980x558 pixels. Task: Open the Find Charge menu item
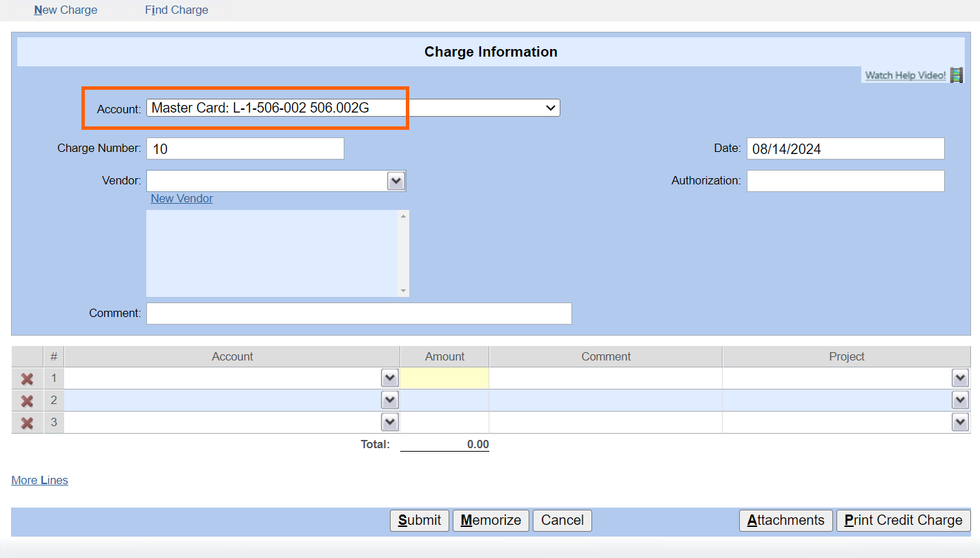(x=177, y=10)
